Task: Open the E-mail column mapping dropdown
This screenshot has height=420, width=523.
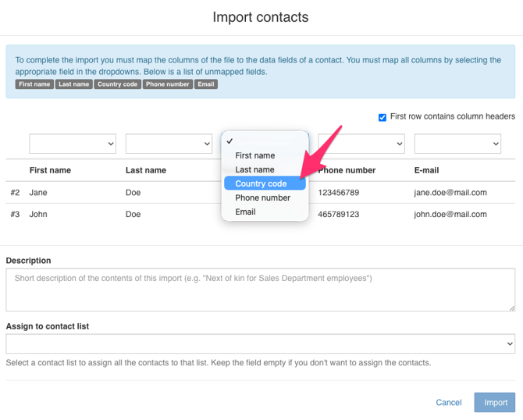Action: click(x=457, y=144)
